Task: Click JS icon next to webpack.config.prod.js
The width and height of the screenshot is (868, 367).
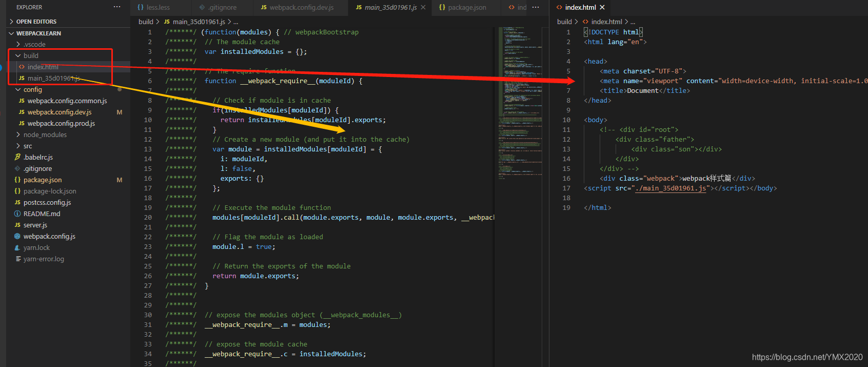Action: [22, 123]
